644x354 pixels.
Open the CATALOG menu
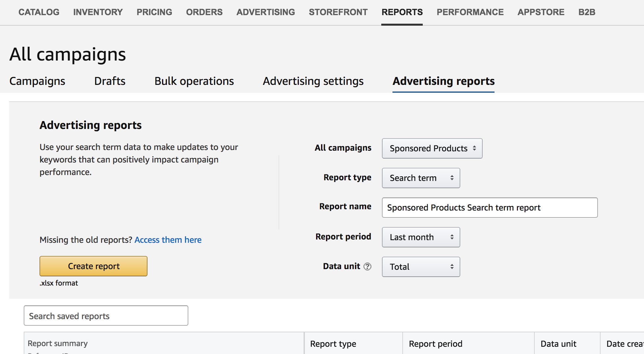(39, 12)
